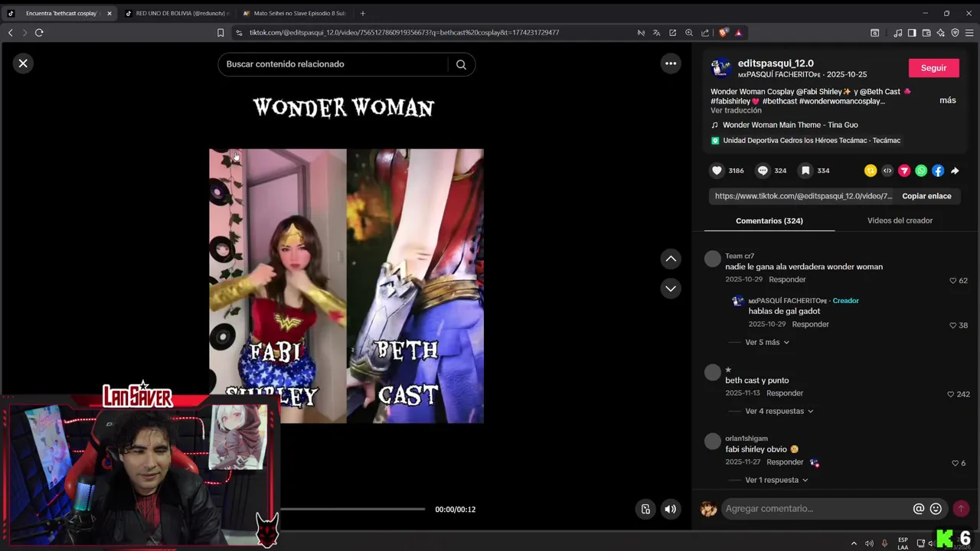Like the 'fabi shirley obvio' comment

click(x=955, y=463)
